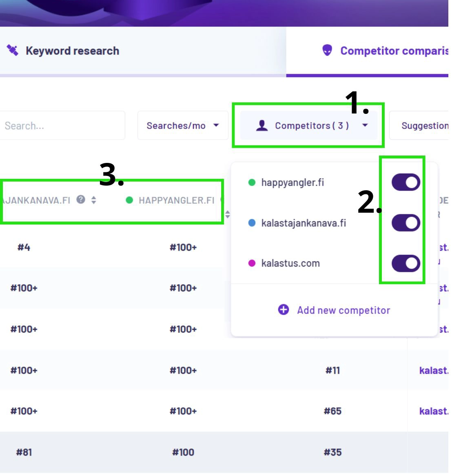Focus the Search input field
This screenshot has height=476, width=452.
pyautogui.click(x=61, y=125)
